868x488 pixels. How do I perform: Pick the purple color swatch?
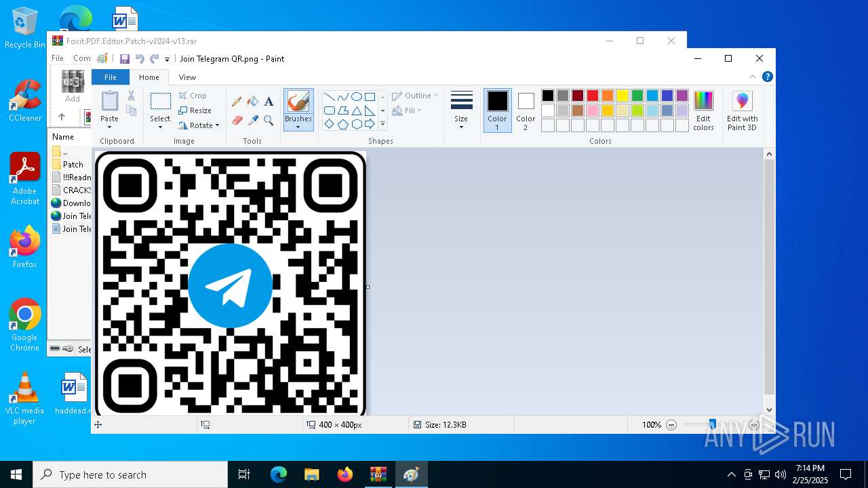(682, 96)
